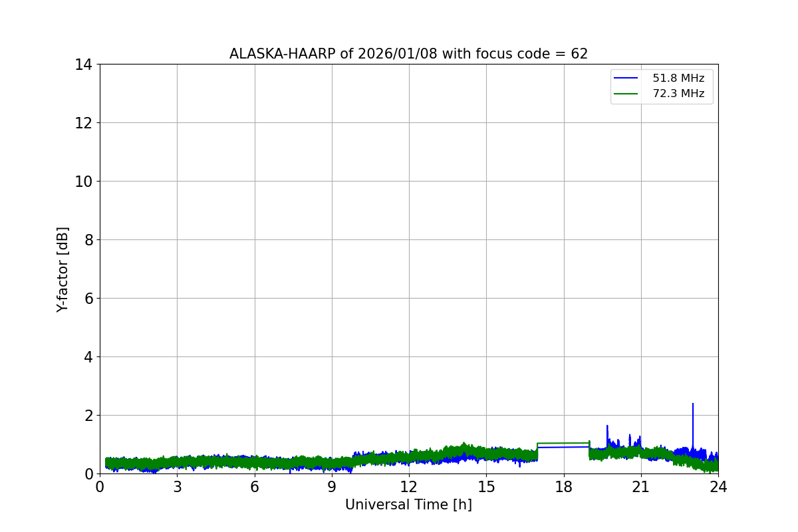Click the x-axis tick label 6

point(255,487)
